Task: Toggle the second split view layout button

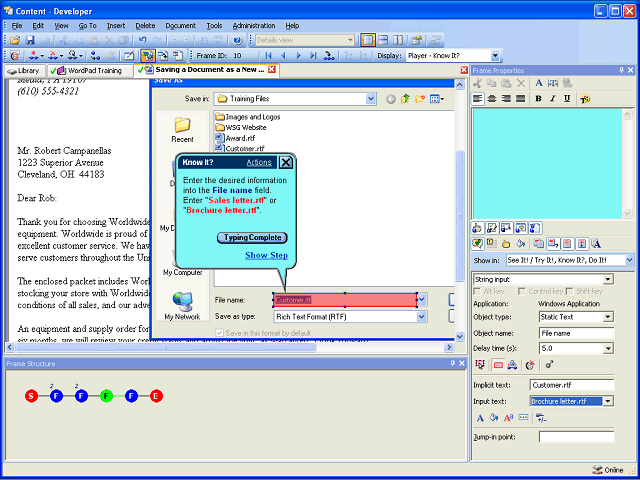Action: coord(383,40)
